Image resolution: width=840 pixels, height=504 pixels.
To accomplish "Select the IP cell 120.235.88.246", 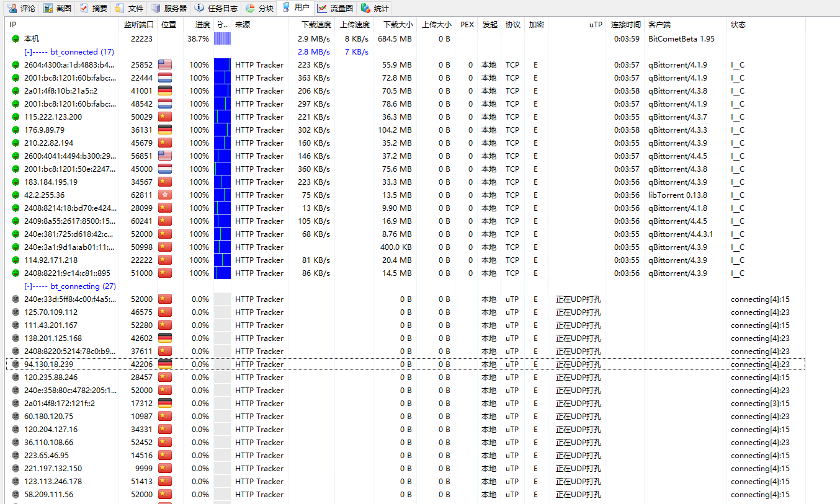I will (x=51, y=378).
